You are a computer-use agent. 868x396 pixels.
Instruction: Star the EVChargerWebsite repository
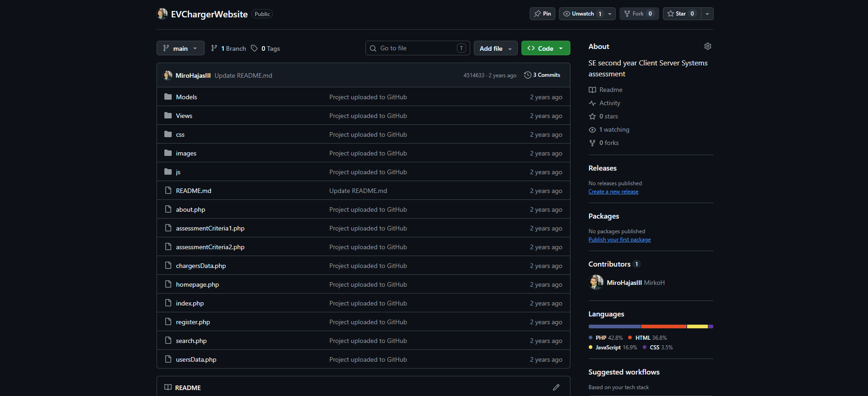point(682,14)
